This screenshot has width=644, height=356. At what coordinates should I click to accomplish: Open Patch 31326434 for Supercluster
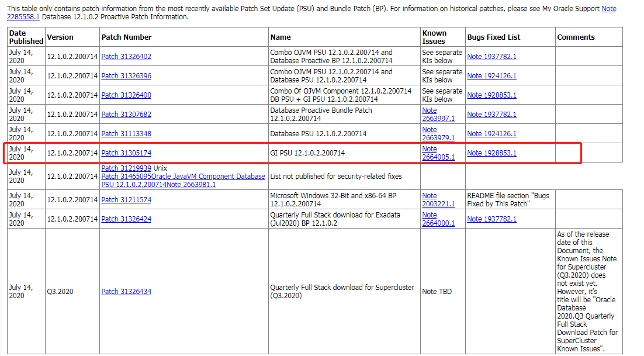click(x=126, y=292)
